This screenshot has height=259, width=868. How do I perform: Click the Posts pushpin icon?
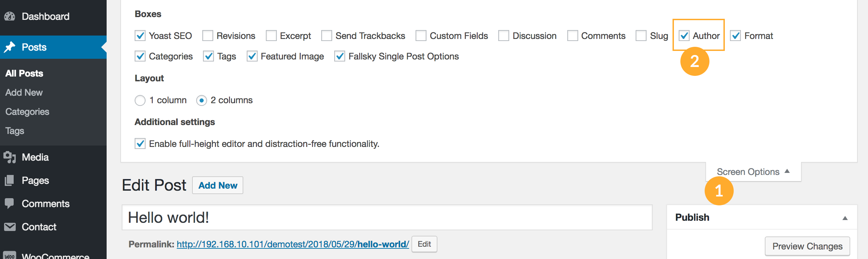tap(10, 47)
